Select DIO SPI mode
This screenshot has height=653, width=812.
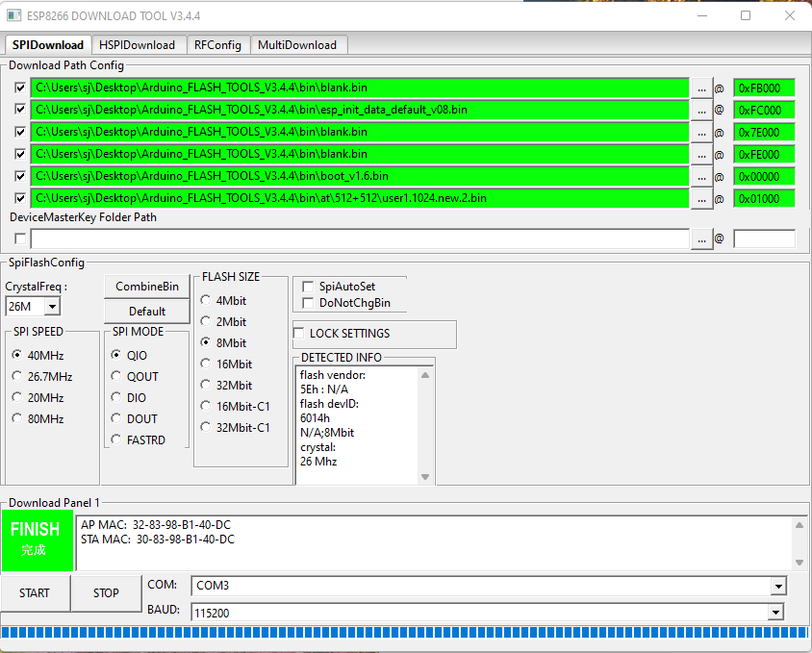[115, 397]
